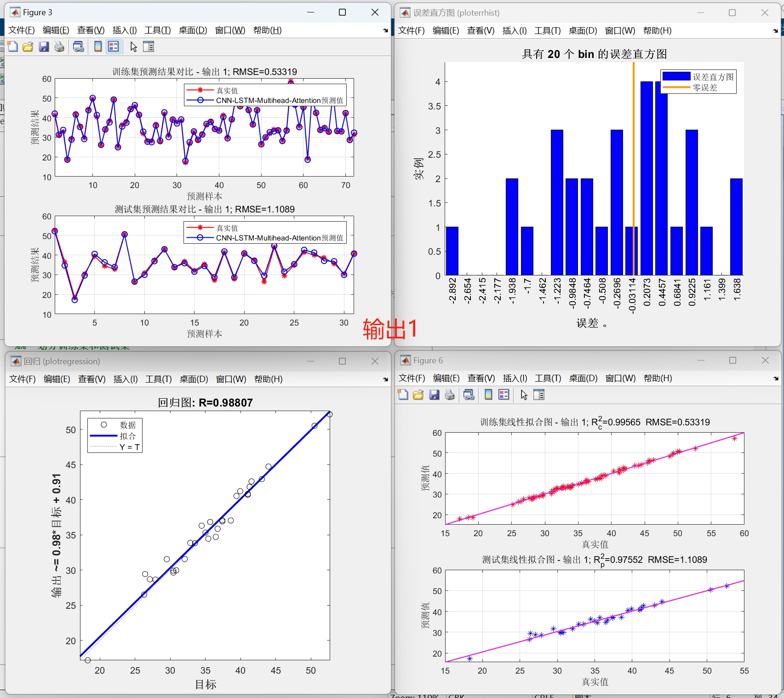
Task: Select the Edit Plot arrow in Figure 6
Action: (x=524, y=395)
